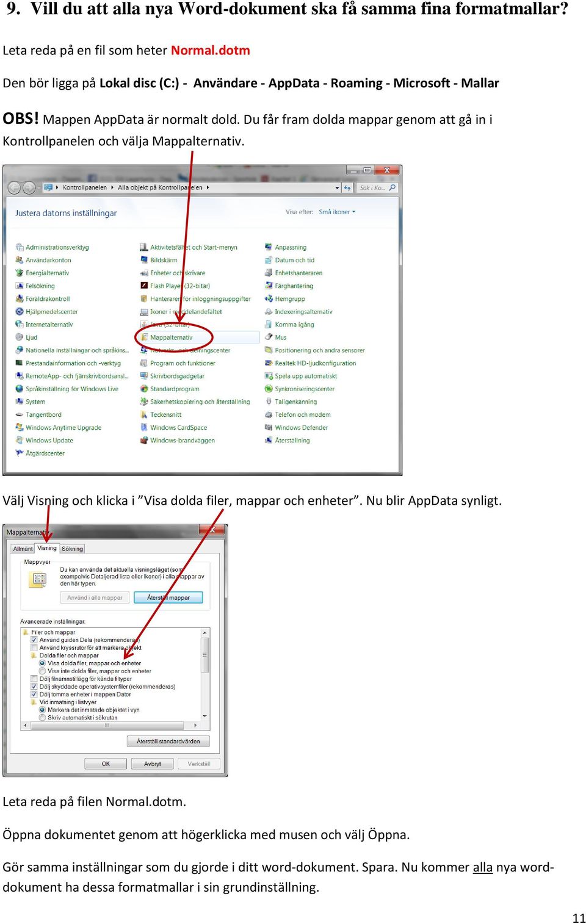Expand chevron after 'Alla objekt på Kontrollpanelen'
This screenshot has height=924, width=586.
tap(208, 187)
